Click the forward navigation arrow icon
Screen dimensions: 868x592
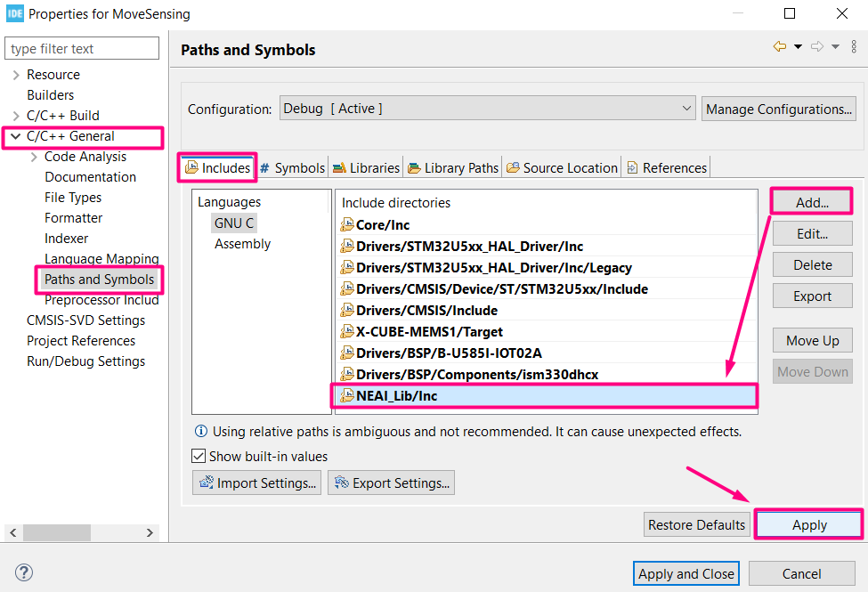point(817,46)
